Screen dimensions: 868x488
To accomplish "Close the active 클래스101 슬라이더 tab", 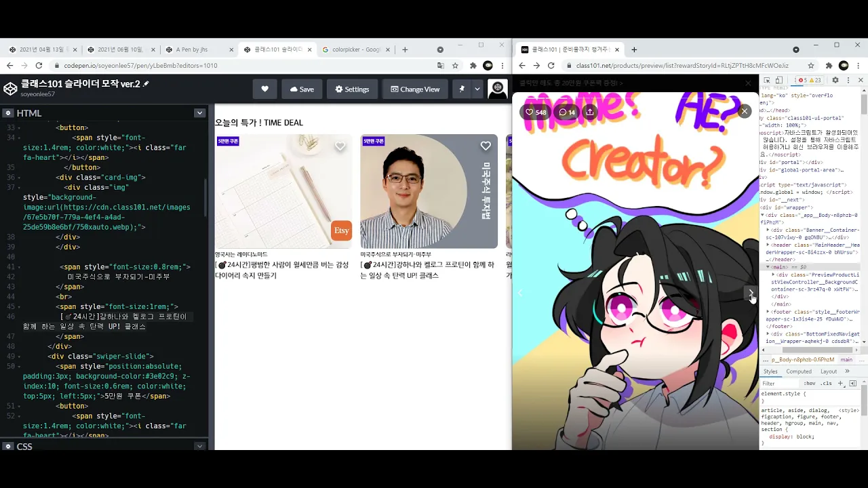I will (x=310, y=49).
